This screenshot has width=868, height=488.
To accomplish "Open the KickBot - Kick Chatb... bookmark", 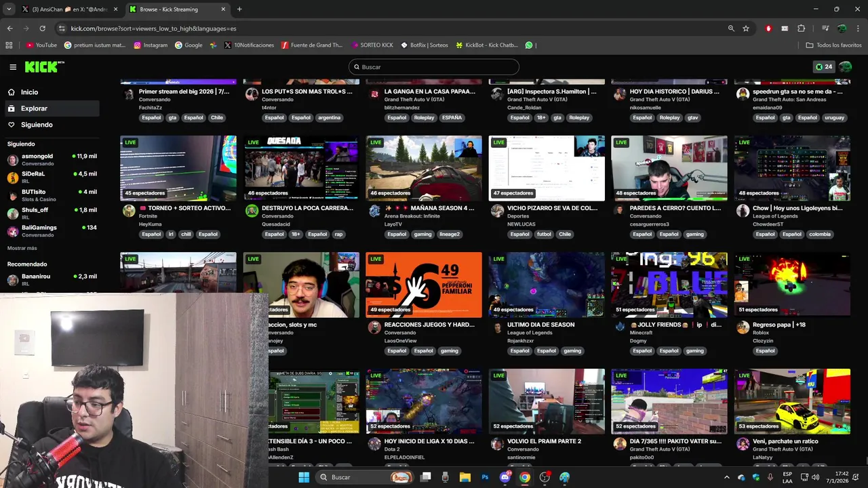I will [487, 45].
